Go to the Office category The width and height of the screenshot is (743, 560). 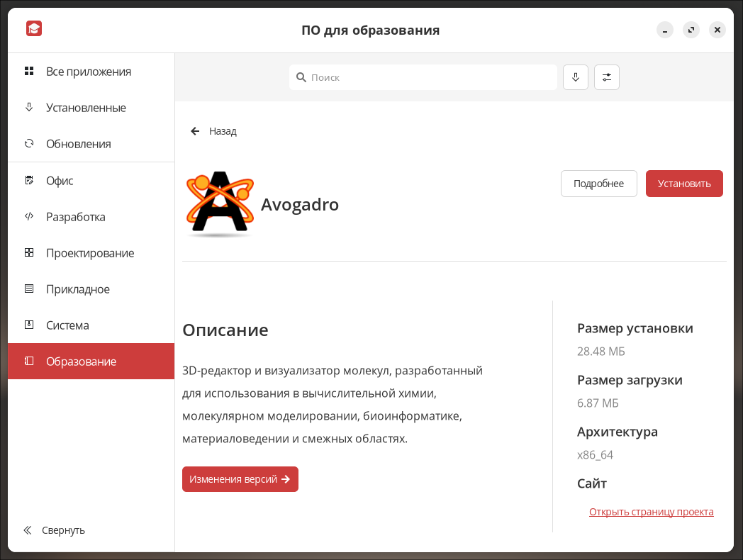click(x=60, y=181)
